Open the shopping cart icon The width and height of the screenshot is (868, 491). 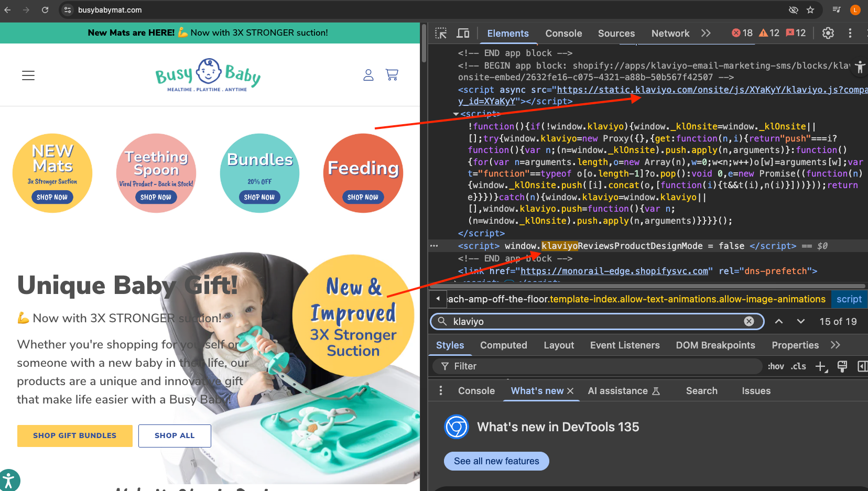pyautogui.click(x=392, y=75)
